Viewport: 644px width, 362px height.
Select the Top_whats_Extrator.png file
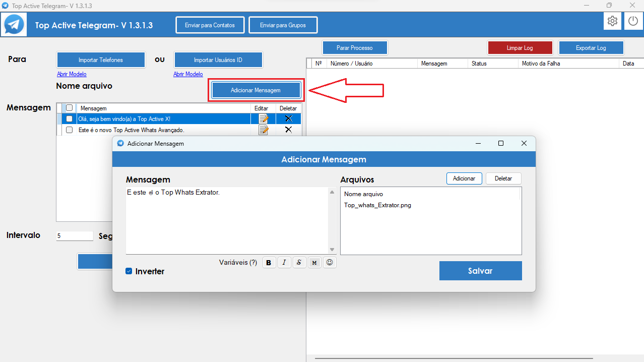377,205
